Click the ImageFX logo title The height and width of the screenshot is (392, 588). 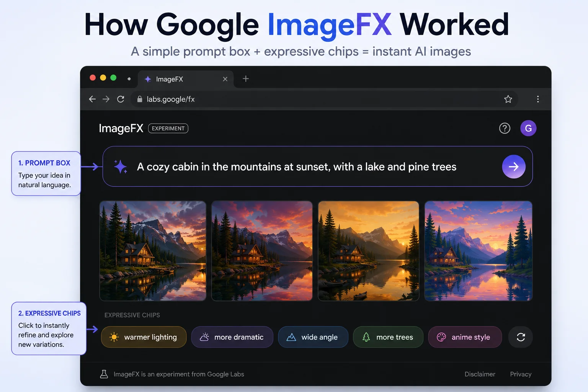tap(121, 128)
